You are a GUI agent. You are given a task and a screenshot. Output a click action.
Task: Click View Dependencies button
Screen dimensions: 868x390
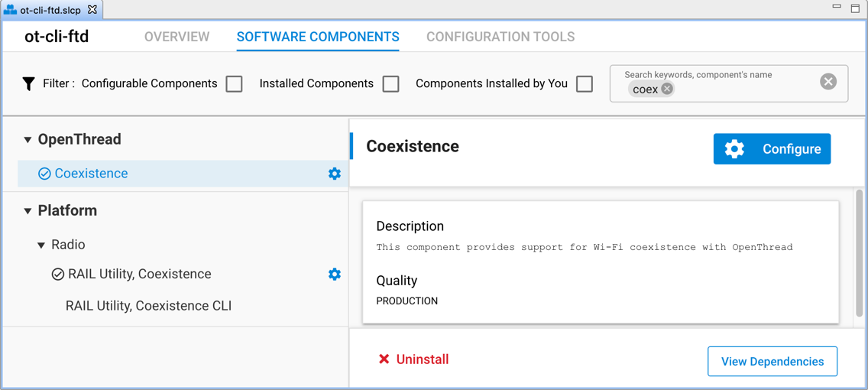[x=772, y=362]
